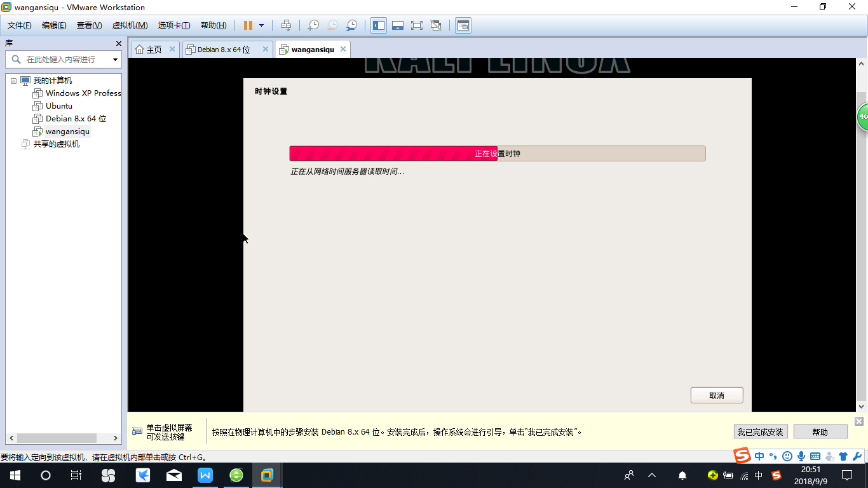Select 共享的虚拟机 in the library
868x488 pixels.
pyautogui.click(x=57, y=144)
